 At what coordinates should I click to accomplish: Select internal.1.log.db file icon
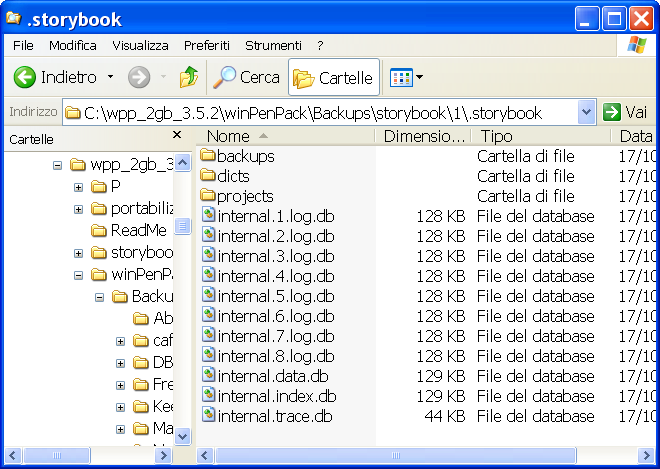coord(209,215)
